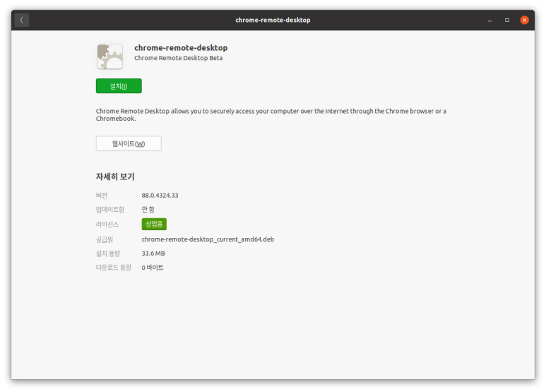Click the 33.6 MB install size value
Screen dimensions: 546x392
coord(153,254)
